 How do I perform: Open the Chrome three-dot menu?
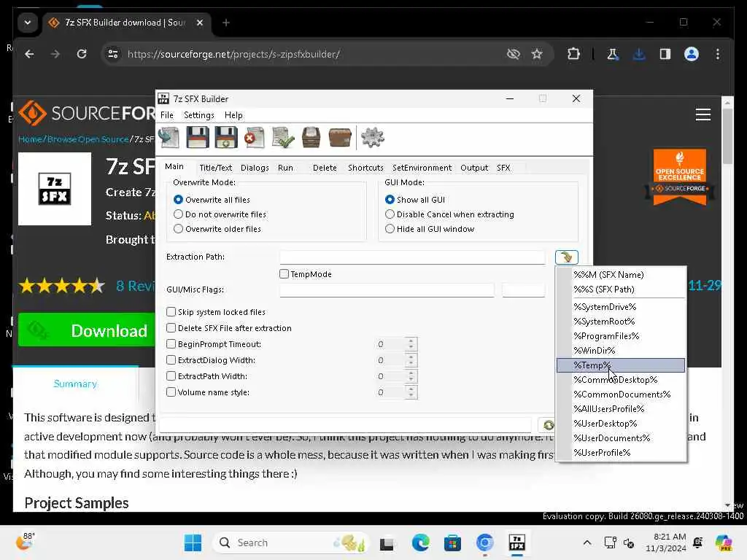[718, 54]
